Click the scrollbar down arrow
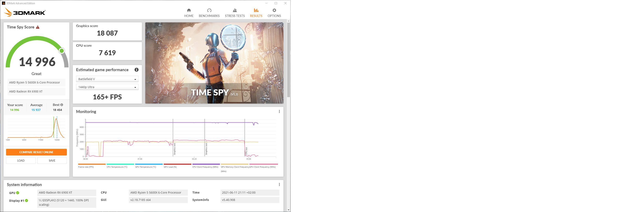This screenshot has width=644, height=212. [289, 210]
